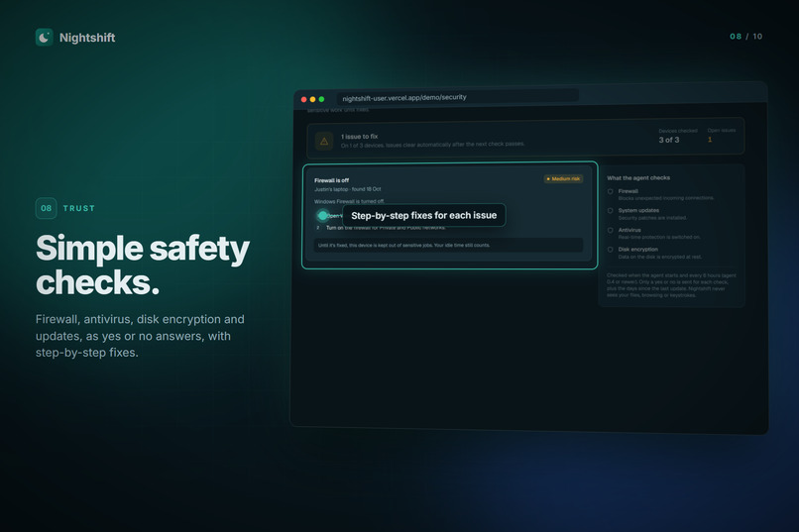Maximize the browser window with green button
The image size is (799, 532).
tap(321, 99)
